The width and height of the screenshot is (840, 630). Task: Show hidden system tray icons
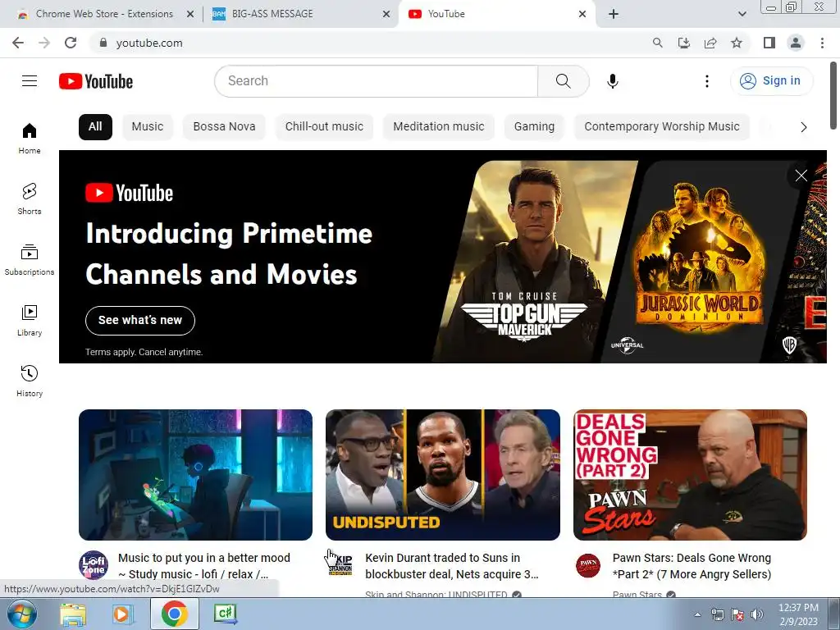[x=697, y=614]
